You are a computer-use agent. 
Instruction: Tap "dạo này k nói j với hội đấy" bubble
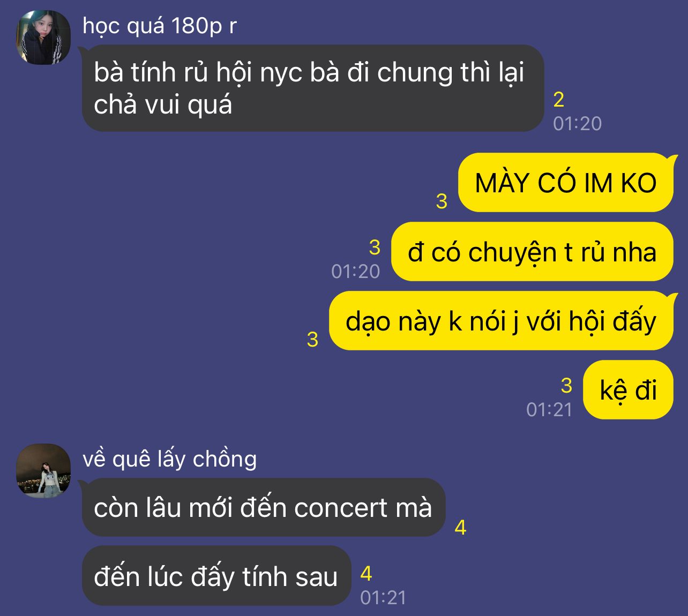502,321
